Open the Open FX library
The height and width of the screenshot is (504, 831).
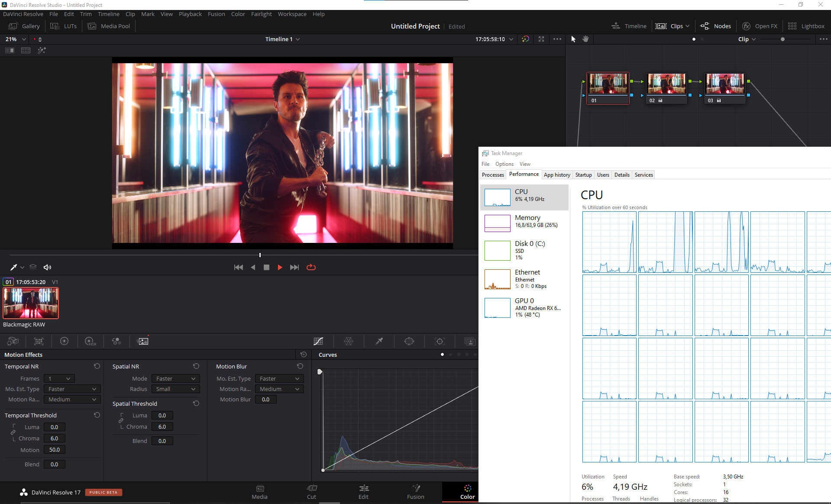coord(760,26)
